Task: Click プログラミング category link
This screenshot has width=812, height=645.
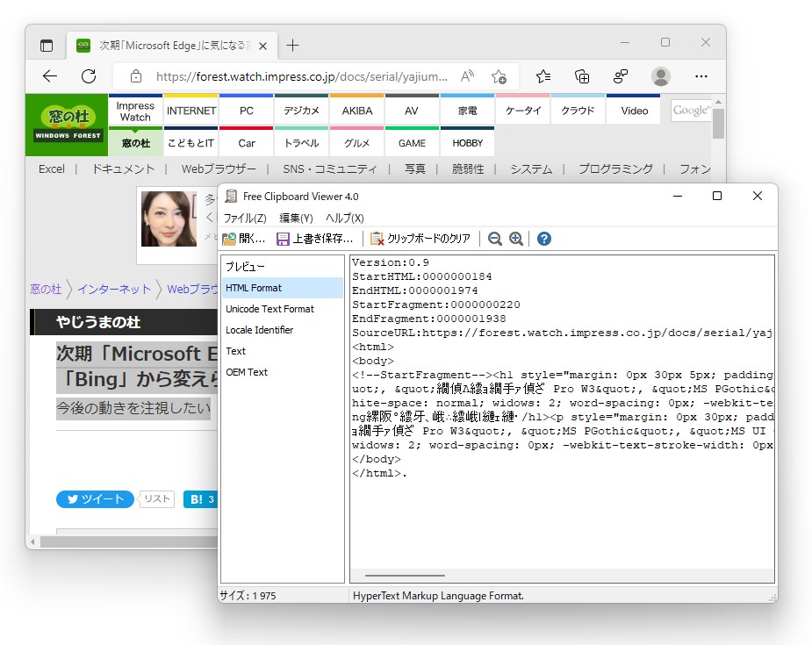Action: (615, 169)
